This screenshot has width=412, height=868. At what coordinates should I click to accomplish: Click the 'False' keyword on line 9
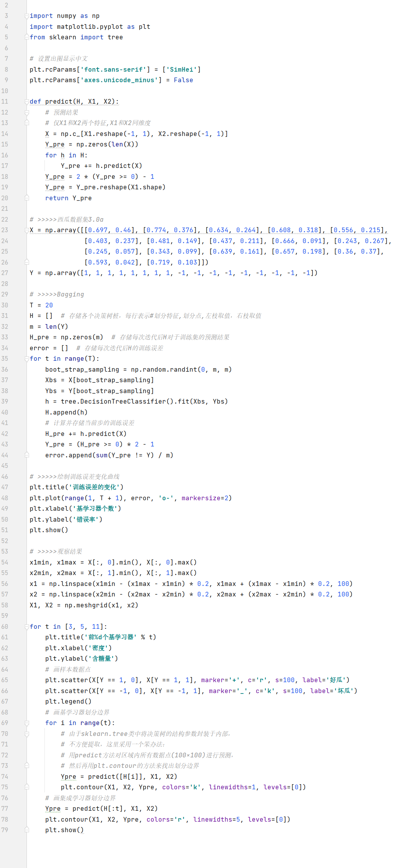pyautogui.click(x=184, y=80)
